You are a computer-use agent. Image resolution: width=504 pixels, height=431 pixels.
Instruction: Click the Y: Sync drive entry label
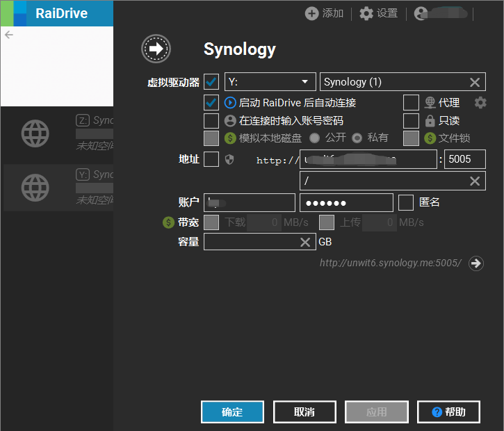[95, 175]
